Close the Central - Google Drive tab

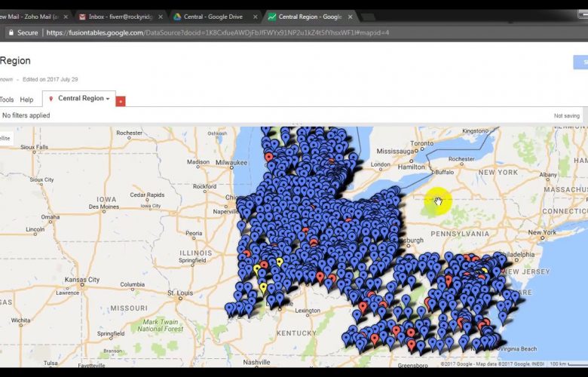tap(256, 17)
